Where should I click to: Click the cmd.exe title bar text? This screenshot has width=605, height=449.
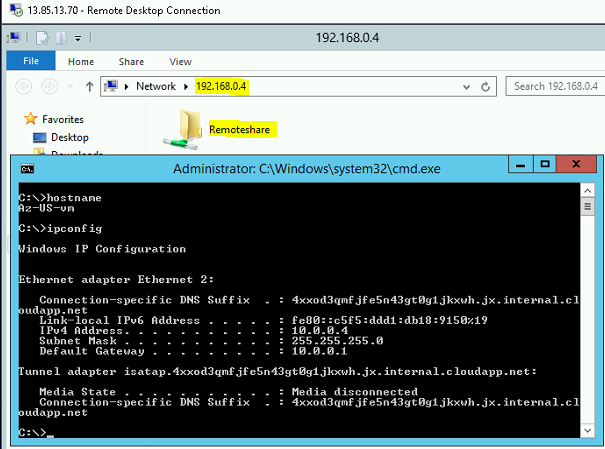coord(307,169)
